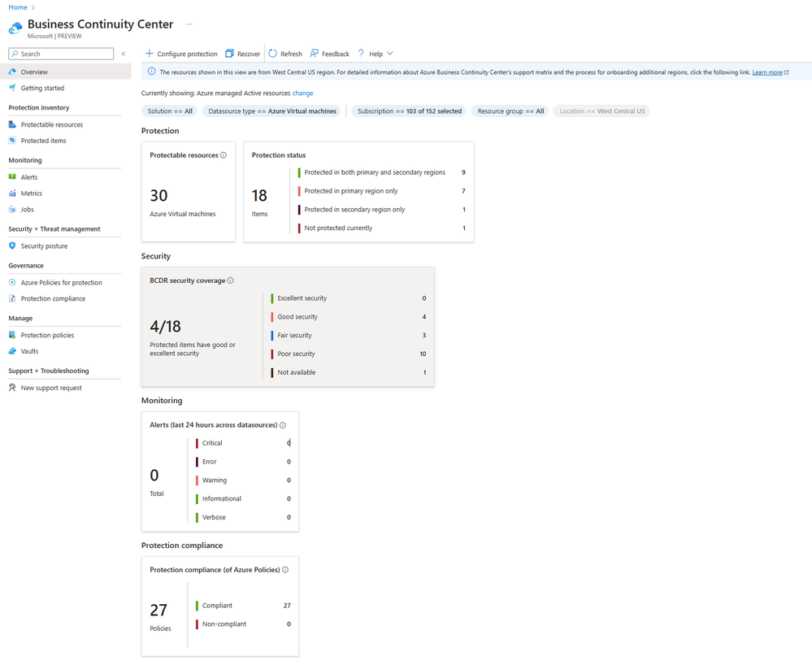Click the Metrics chart icon
Viewport: 812px width, 665px height.
[x=12, y=193]
